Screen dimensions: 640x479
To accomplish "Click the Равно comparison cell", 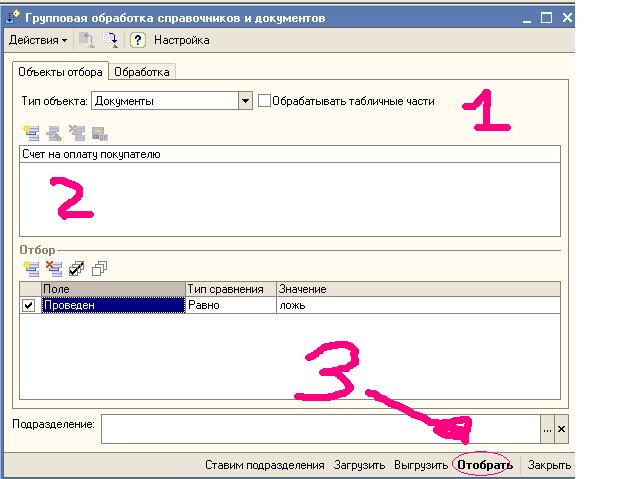I will (231, 305).
